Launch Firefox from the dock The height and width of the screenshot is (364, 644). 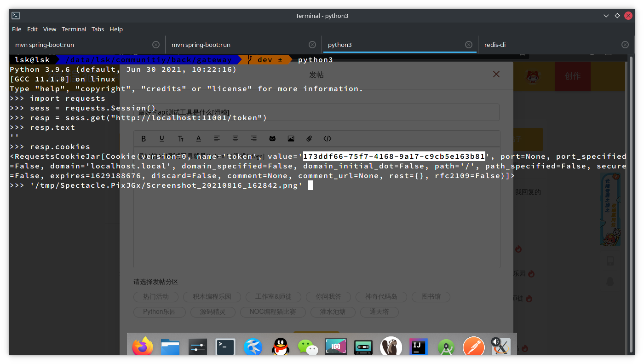143,346
